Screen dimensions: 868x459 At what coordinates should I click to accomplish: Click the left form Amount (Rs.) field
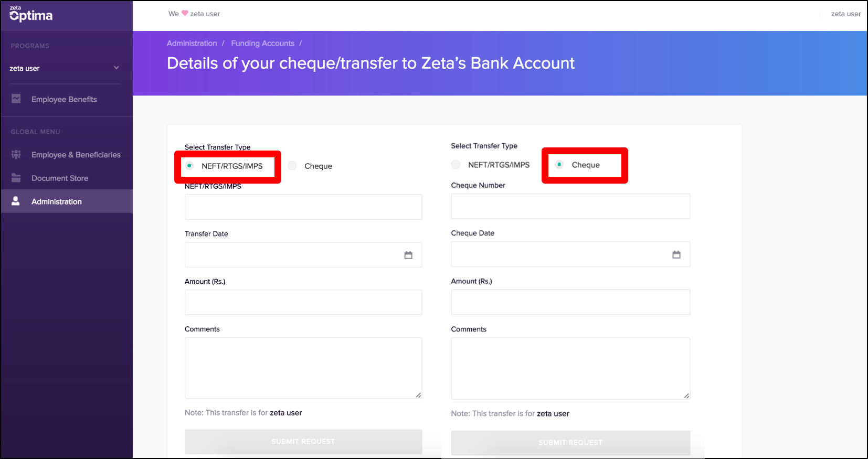click(303, 302)
